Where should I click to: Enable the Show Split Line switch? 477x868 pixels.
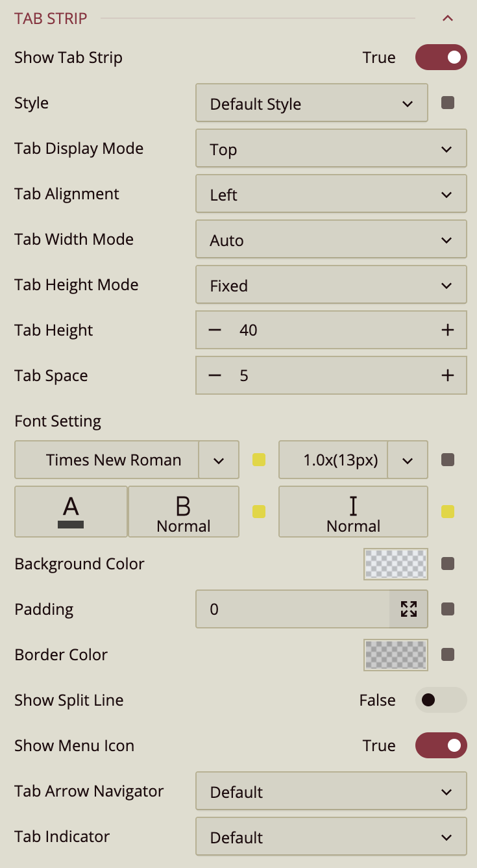click(x=441, y=700)
